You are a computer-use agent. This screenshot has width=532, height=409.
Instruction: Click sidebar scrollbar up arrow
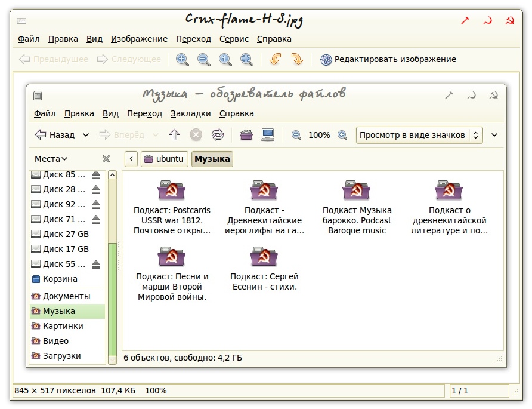(112, 175)
